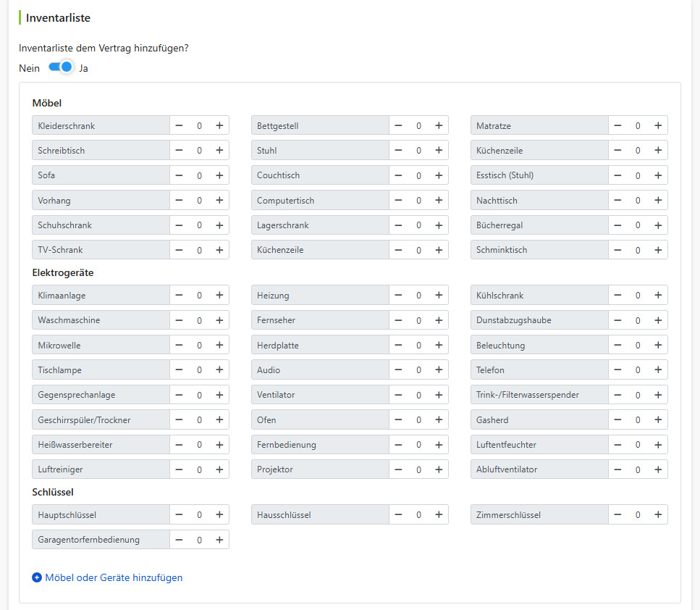Decrease Bücherregal quantity with minus
This screenshot has width=700, height=610.
[x=617, y=225]
